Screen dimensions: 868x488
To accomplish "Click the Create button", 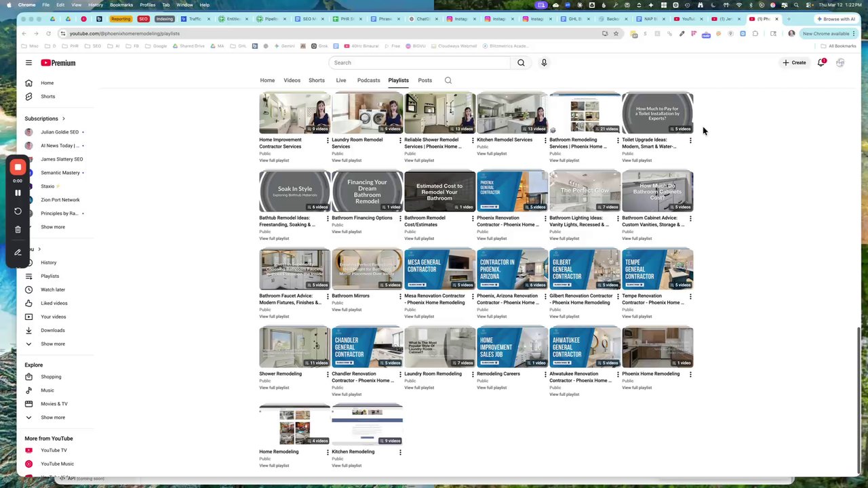I will [x=794, y=63].
